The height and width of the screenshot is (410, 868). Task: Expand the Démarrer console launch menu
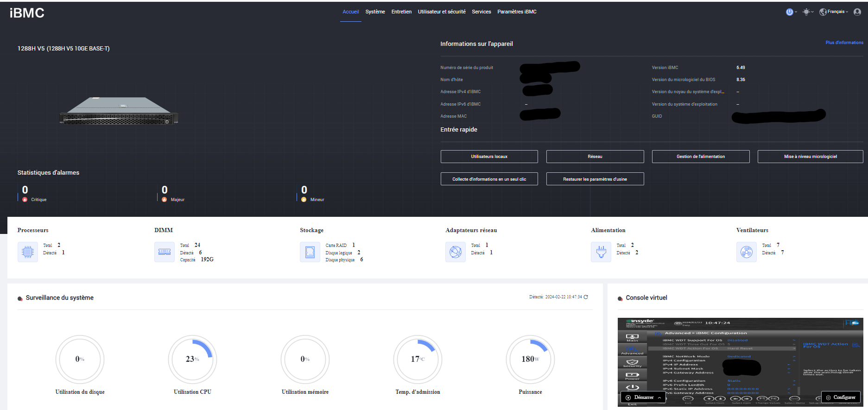(643, 397)
